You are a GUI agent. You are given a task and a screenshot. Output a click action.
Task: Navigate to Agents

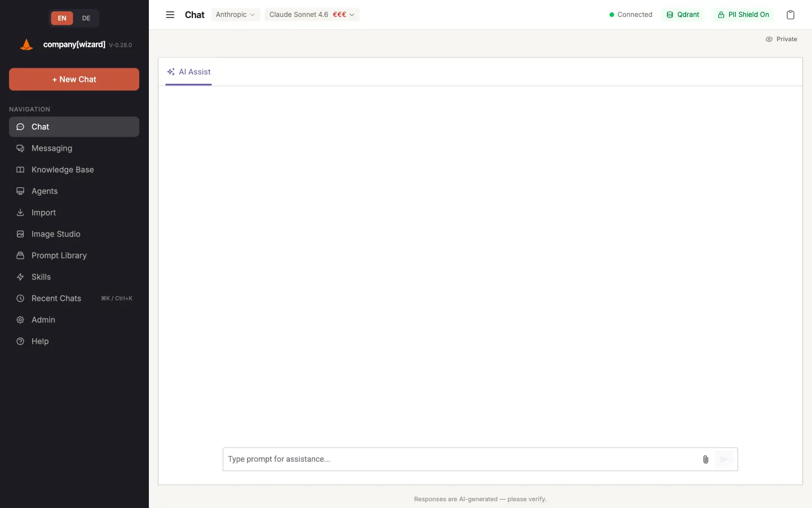[74, 191]
